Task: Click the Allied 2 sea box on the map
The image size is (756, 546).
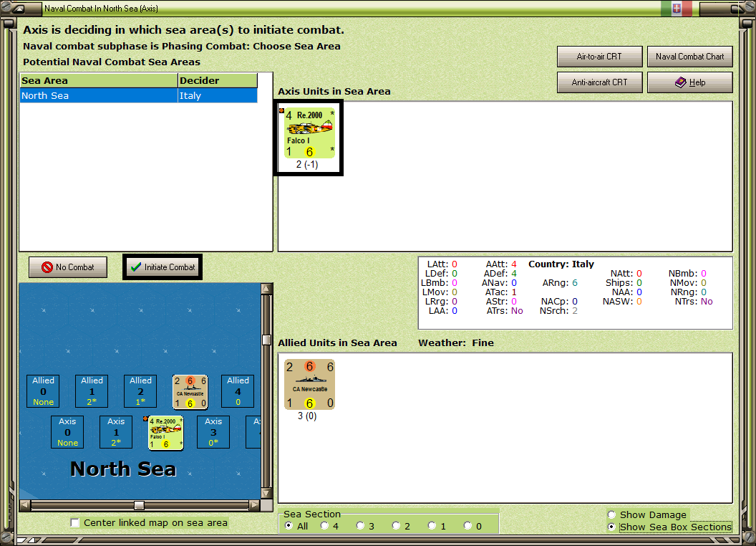Action: tap(141, 391)
